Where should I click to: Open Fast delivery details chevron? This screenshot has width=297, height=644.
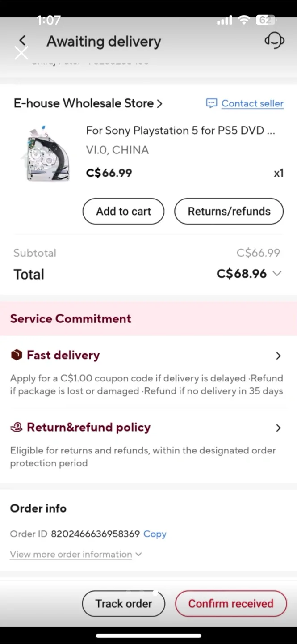click(x=278, y=356)
